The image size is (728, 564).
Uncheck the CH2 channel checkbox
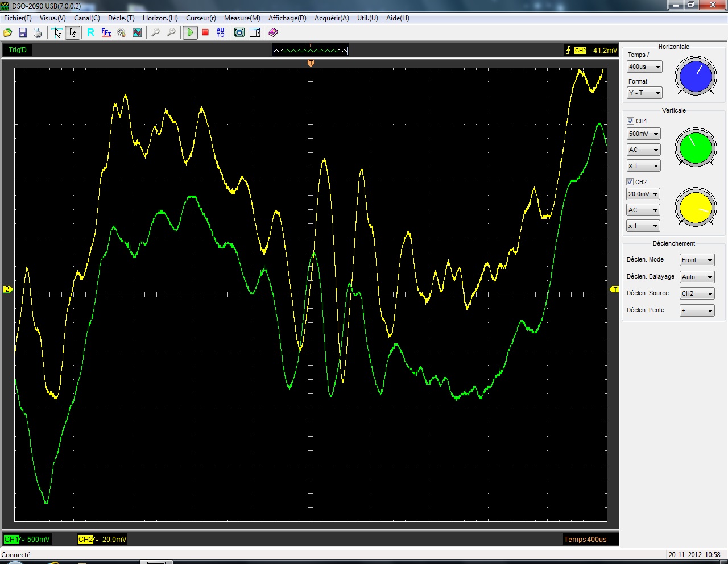[630, 182]
